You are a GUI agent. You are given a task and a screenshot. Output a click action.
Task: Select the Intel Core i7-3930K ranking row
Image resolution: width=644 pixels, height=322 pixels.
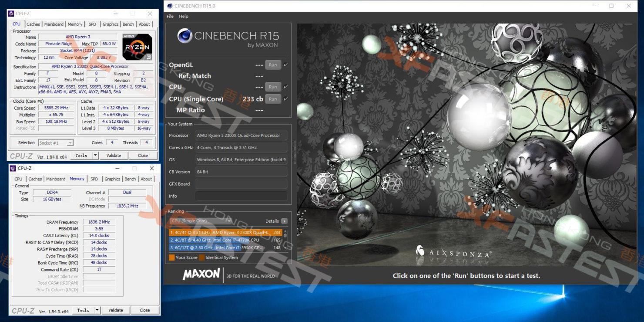coord(225,248)
